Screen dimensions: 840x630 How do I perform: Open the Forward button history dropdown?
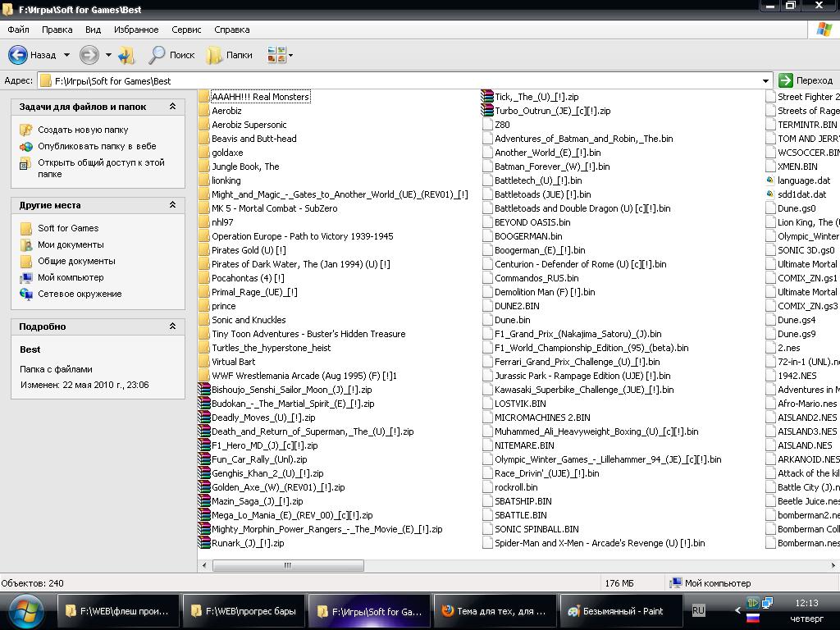(108, 55)
